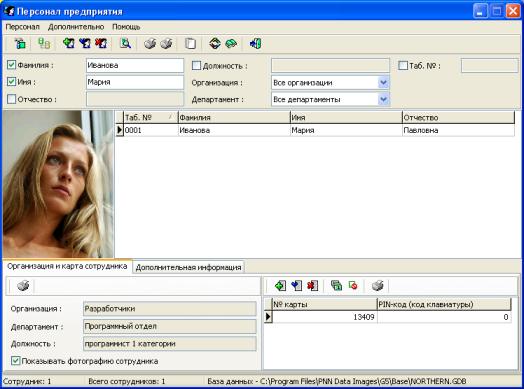Select the Иванова cell in employee grid
The width and height of the screenshot is (524, 389).
coord(234,130)
